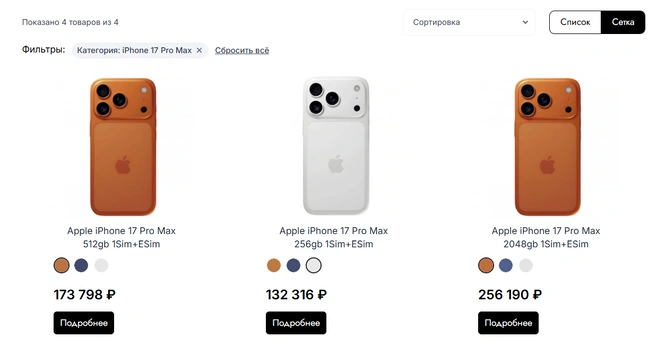Viewport: 656px width, 363px height.
Task: Select blue color for the 2048gb iPhone
Action: 506,265
